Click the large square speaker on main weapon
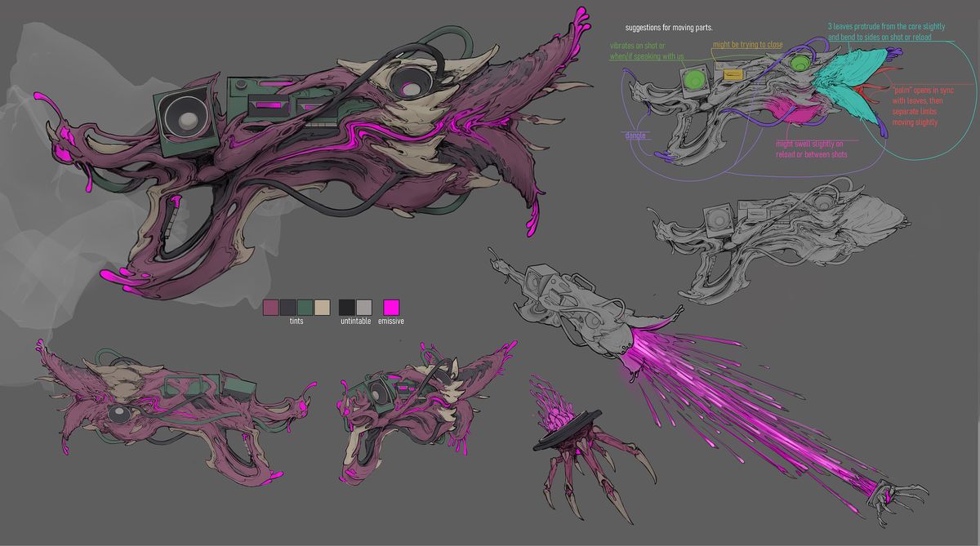 (x=187, y=120)
